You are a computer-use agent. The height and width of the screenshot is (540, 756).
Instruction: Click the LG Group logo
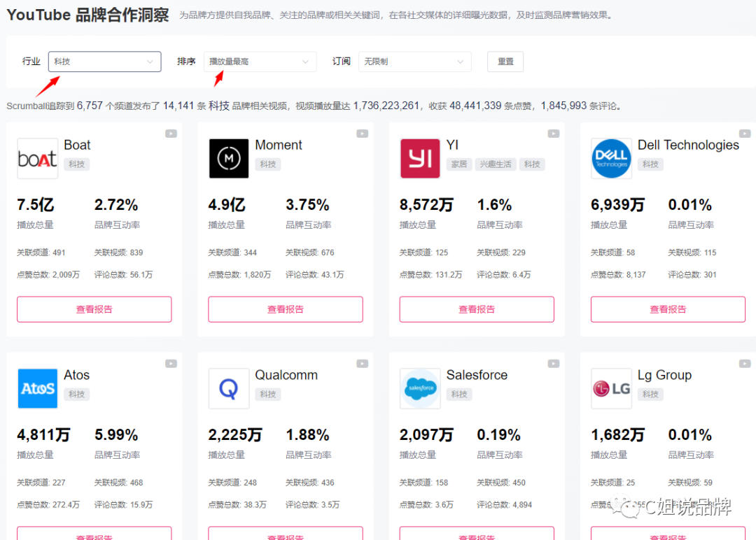pos(610,388)
